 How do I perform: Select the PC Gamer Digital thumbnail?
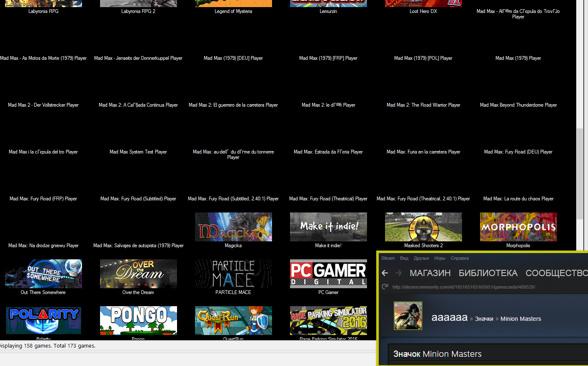pyautogui.click(x=329, y=274)
